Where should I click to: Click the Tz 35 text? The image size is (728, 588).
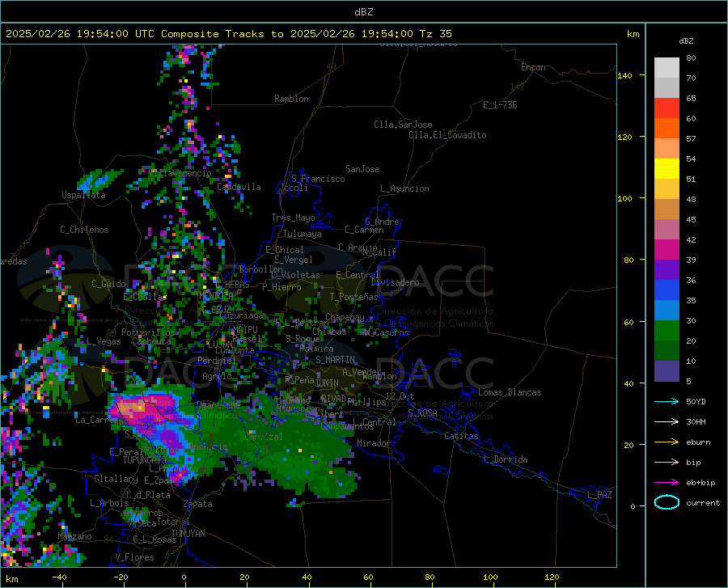(x=435, y=34)
